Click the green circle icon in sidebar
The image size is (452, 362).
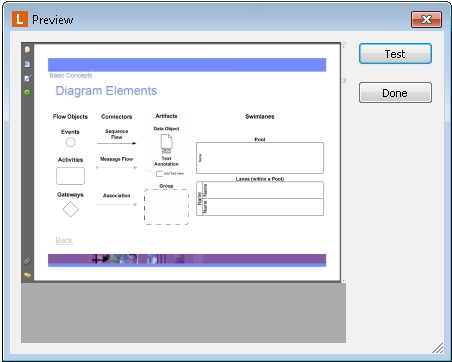(x=27, y=92)
